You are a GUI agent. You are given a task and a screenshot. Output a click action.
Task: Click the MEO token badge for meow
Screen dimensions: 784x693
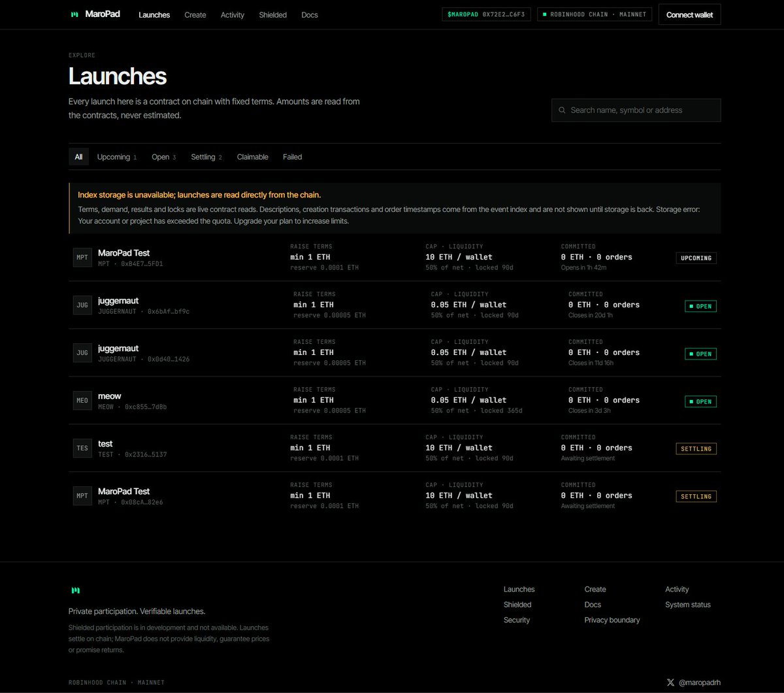click(82, 401)
